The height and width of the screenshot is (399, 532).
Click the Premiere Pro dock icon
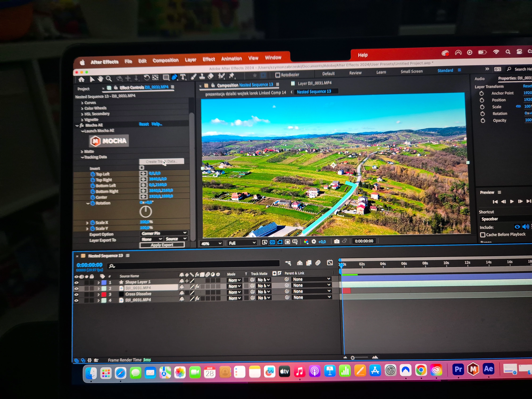point(458,369)
